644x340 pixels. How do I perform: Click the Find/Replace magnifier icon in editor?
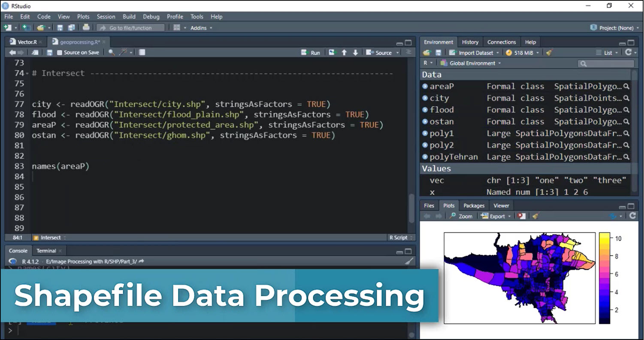[x=111, y=52]
